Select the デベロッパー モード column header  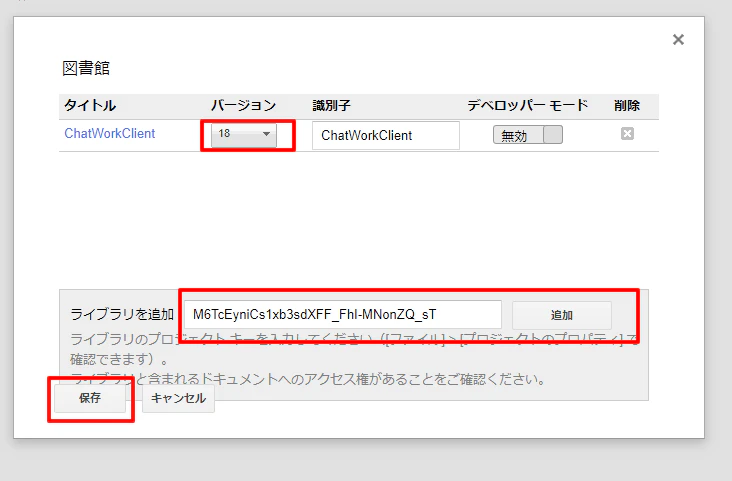click(528, 106)
